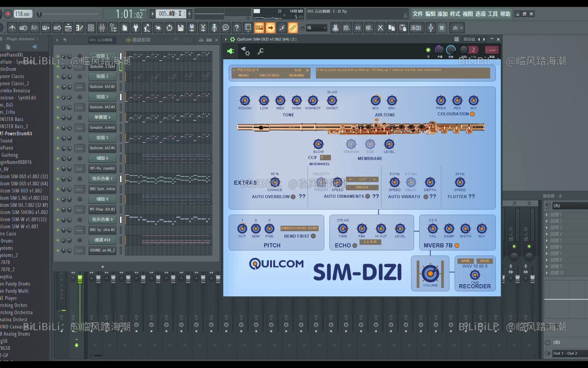Toggle AUTO VIBRATO light
The width and height of the screenshot is (588, 368).
[x=426, y=197]
